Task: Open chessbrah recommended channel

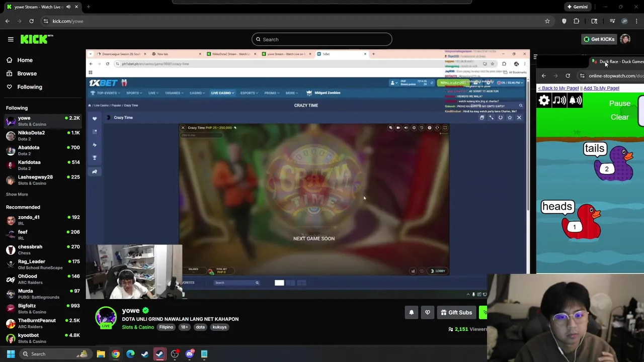Action: coord(43,249)
